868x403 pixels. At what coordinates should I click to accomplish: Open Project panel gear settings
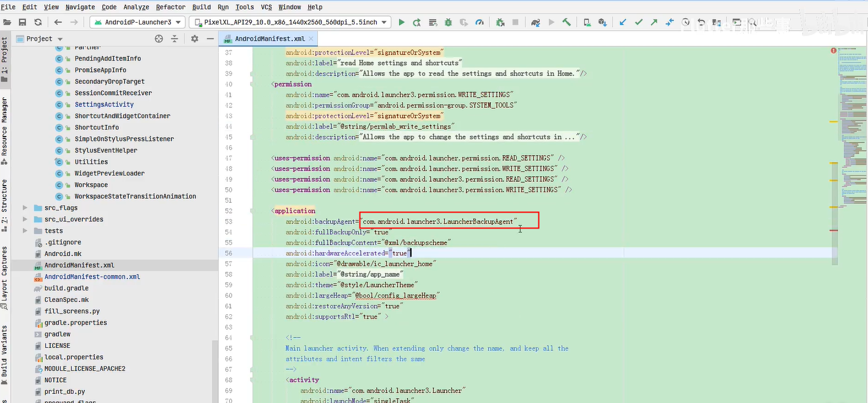[x=195, y=39]
